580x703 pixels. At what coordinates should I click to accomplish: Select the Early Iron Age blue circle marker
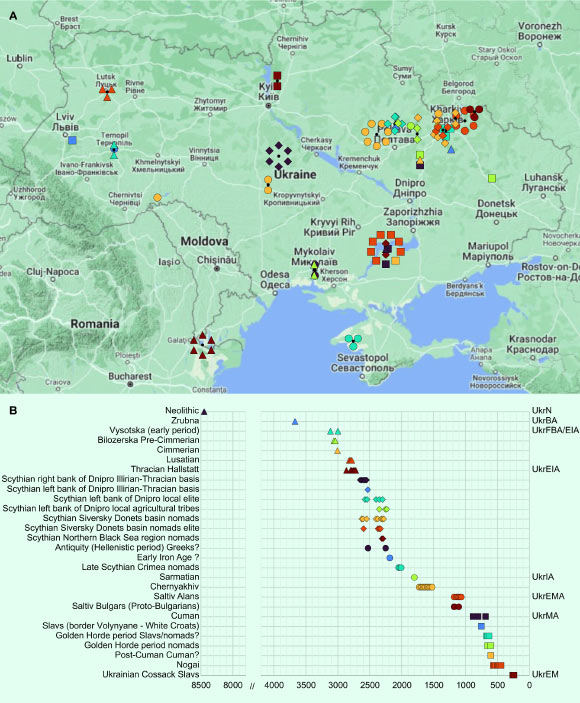[x=390, y=558]
